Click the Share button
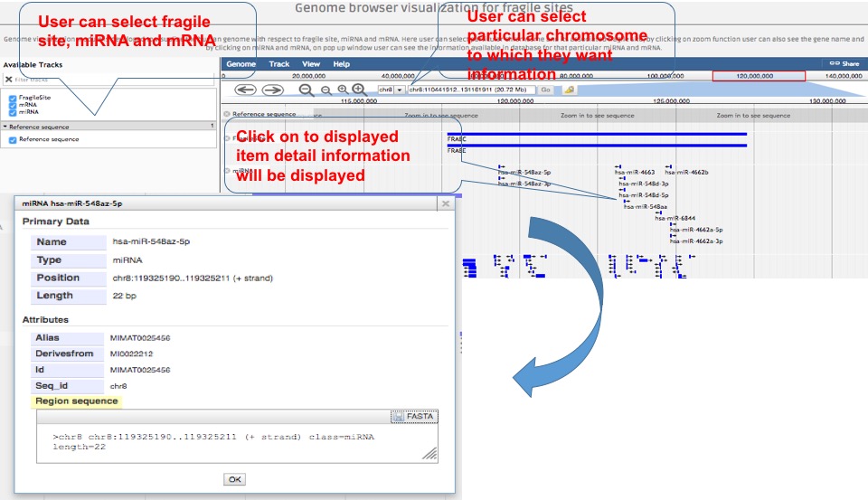The image size is (868, 500). tap(844, 64)
